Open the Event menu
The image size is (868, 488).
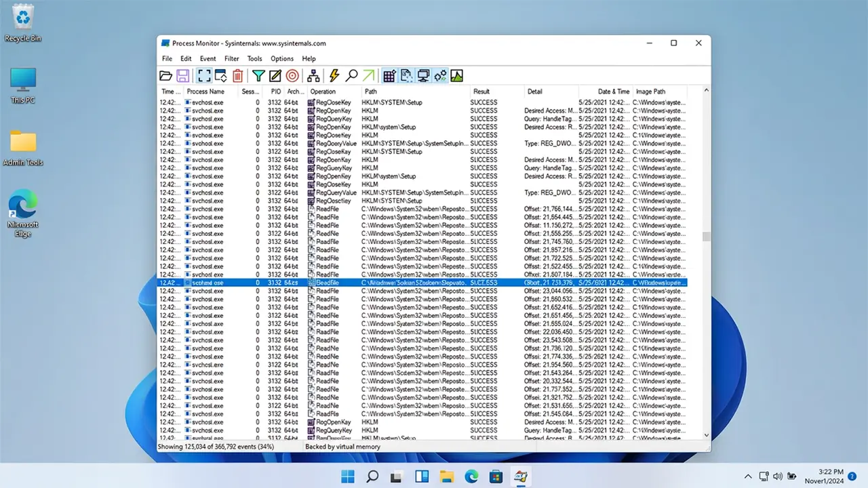click(208, 59)
